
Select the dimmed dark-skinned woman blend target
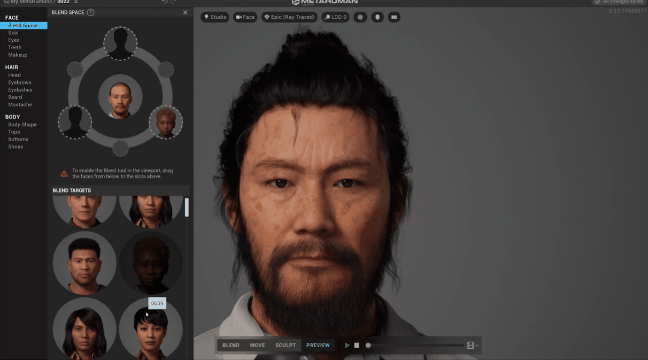150,263
